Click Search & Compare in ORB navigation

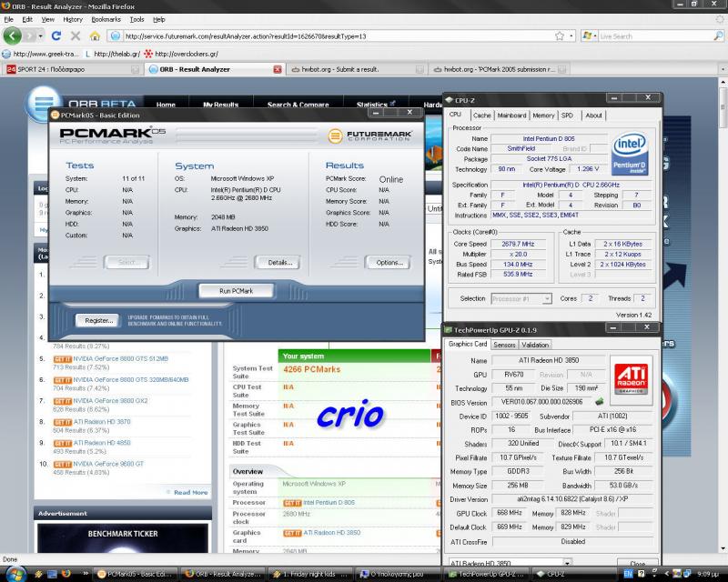pos(298,105)
